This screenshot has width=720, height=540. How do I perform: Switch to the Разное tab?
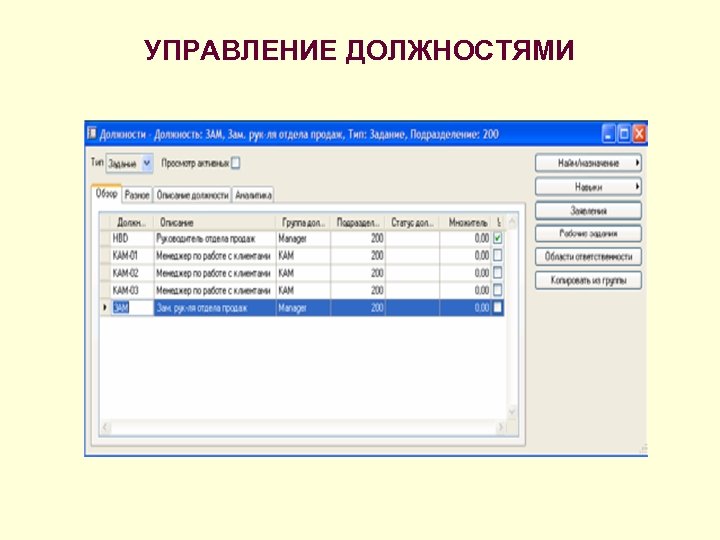click(137, 195)
